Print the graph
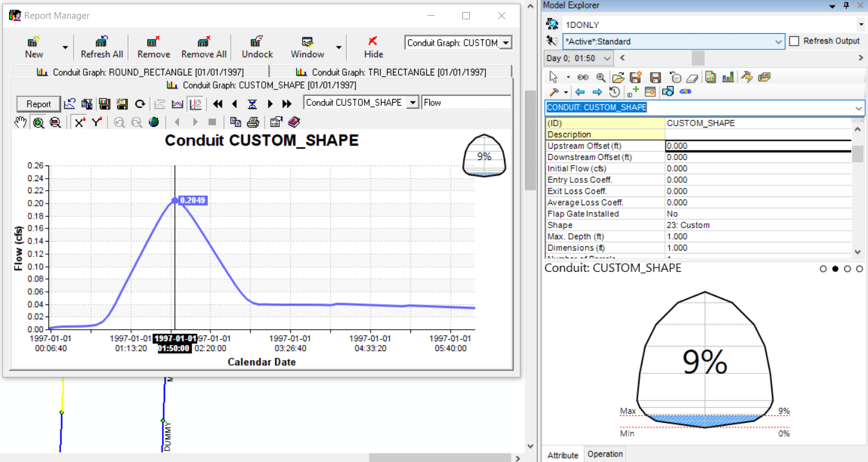This screenshot has height=462, width=868. [253, 123]
